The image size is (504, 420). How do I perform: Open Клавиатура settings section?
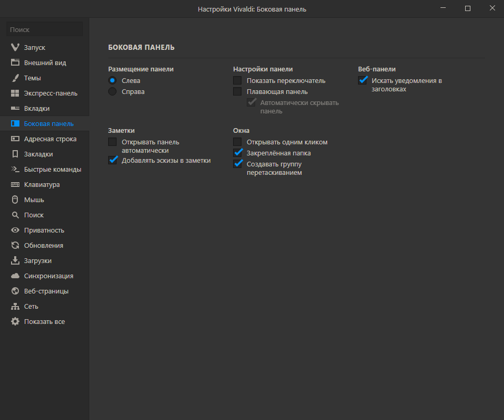point(45,184)
